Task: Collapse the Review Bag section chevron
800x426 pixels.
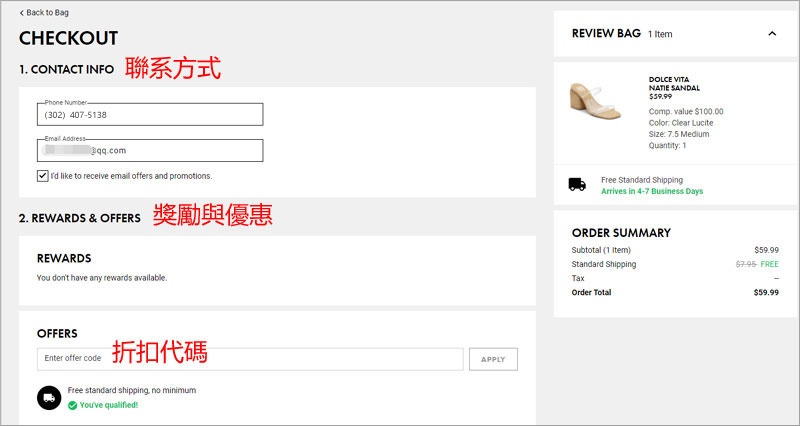Action: 771,34
